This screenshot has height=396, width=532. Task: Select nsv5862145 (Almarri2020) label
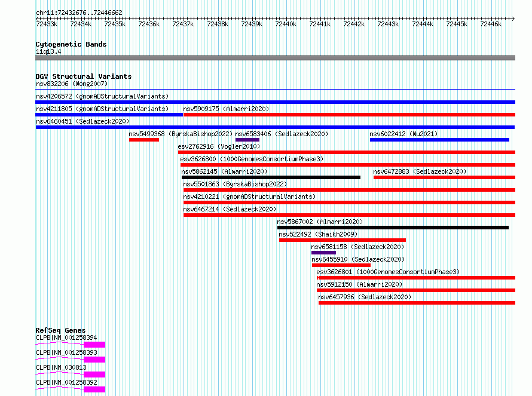(224, 171)
